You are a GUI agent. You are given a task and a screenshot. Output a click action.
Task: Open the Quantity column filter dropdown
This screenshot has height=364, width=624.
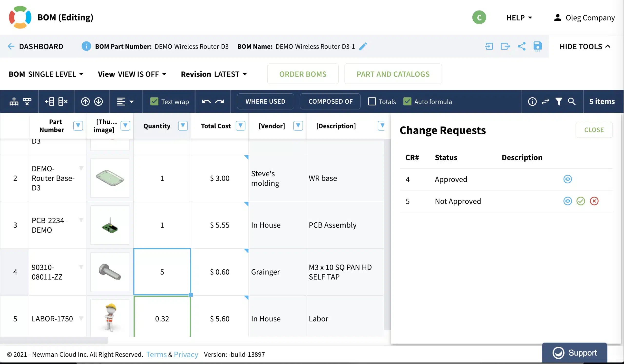coord(183,126)
